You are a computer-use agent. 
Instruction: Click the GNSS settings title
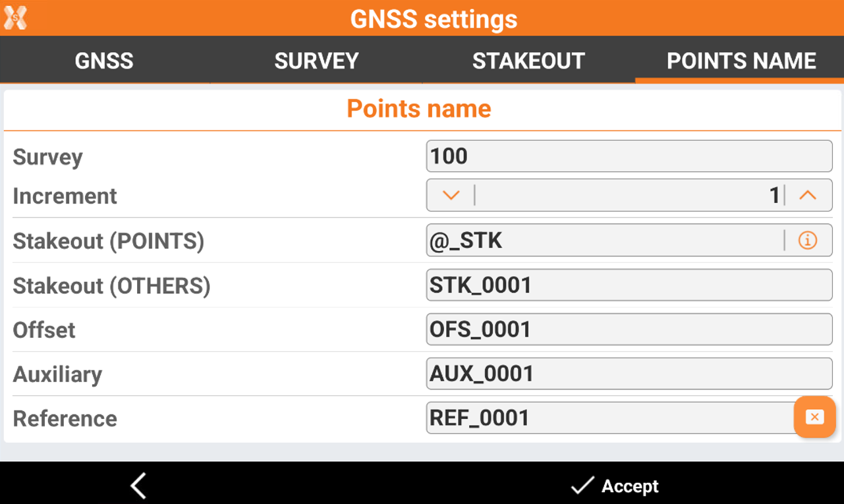(x=434, y=18)
